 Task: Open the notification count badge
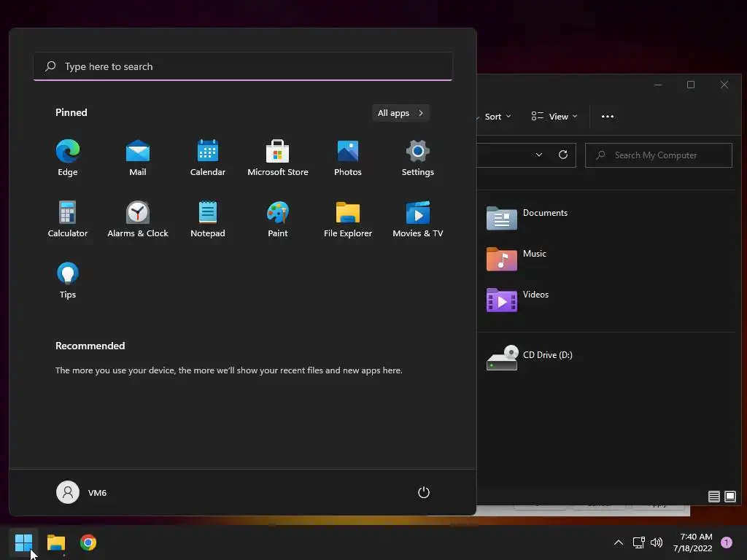point(727,542)
